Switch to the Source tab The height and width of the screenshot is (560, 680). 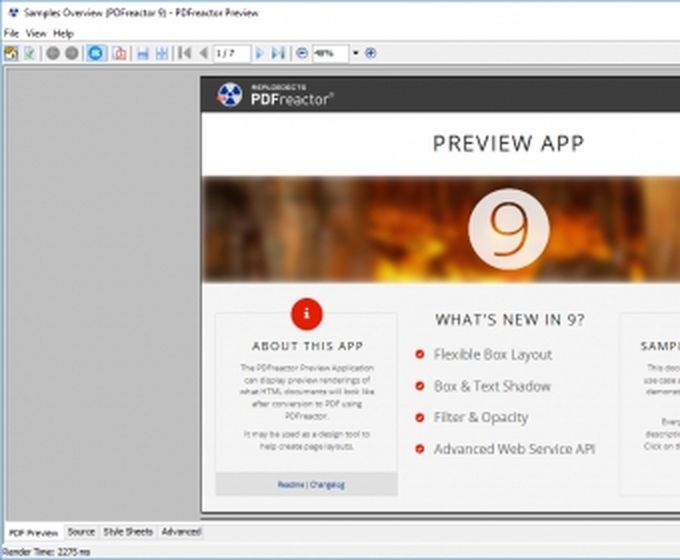point(81,532)
